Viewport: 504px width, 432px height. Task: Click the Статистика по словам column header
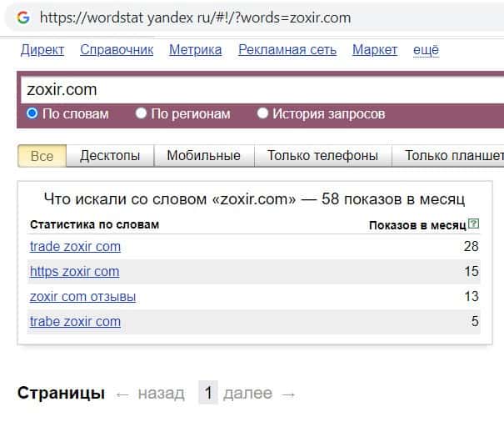94,224
